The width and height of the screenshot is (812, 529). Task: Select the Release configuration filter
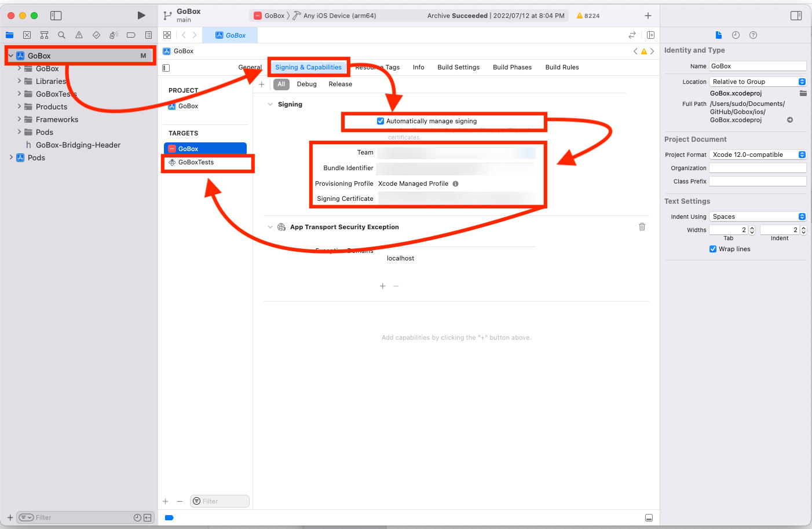[x=341, y=85]
